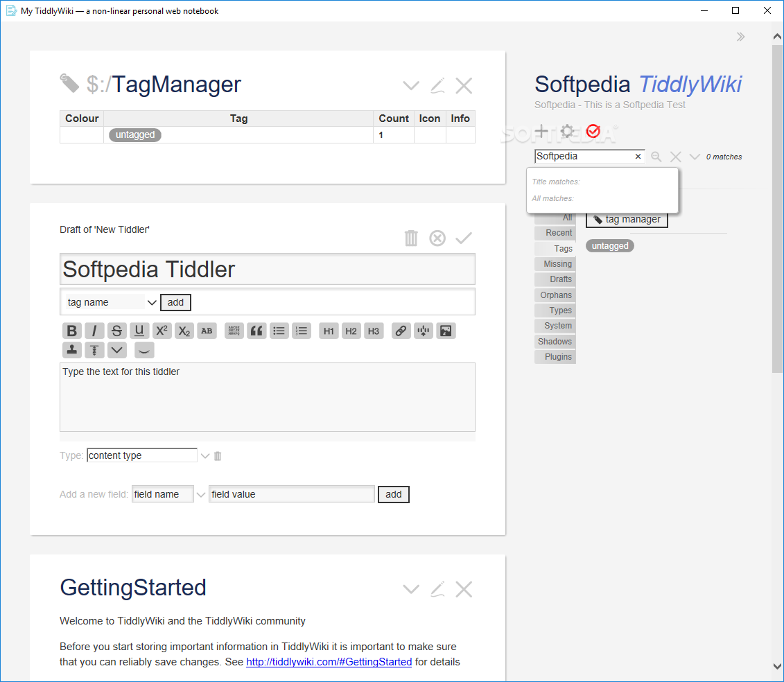784x682 pixels.
Task: Open the tag manager button in the sidebar
Action: tap(627, 219)
